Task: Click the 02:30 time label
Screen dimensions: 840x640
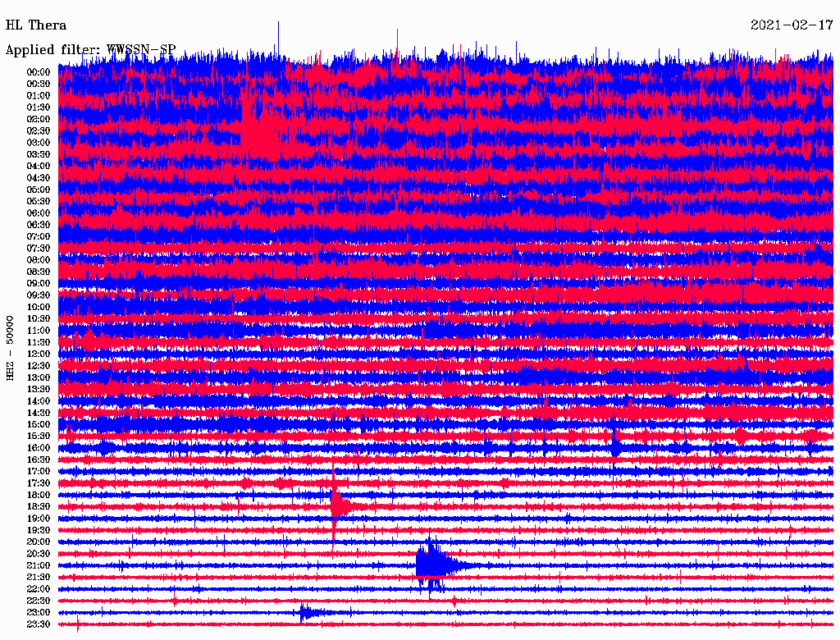Action: [39, 130]
